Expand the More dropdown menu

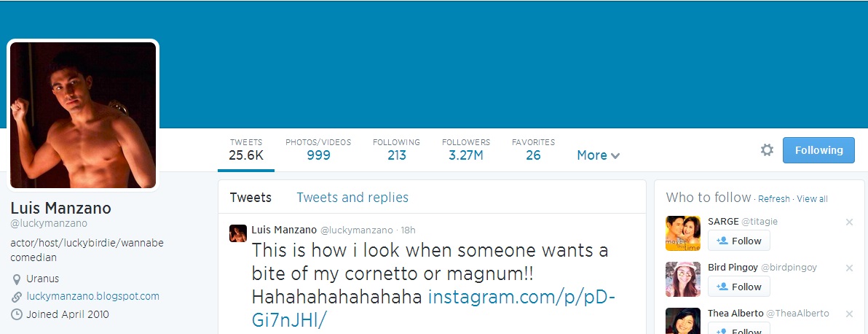click(x=599, y=155)
